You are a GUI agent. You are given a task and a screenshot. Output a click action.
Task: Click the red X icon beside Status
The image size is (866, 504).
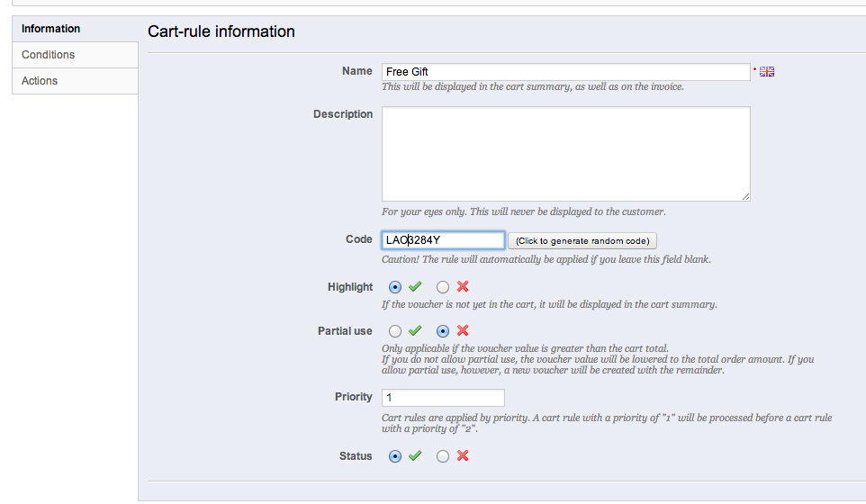463,456
